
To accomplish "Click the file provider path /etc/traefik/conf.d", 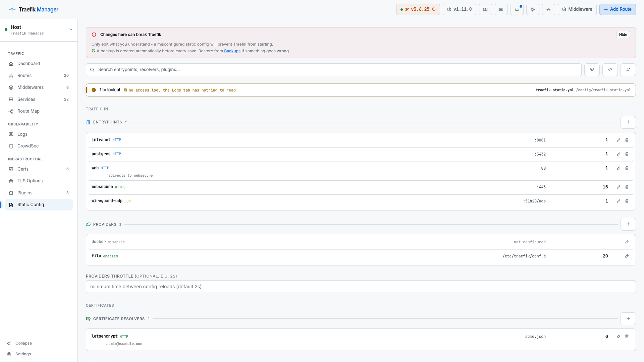I will point(524,256).
